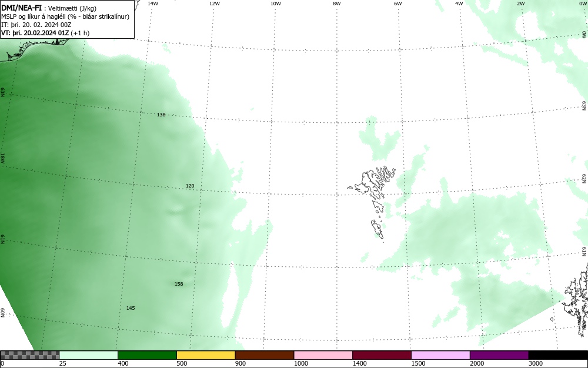Screen dimensions: 588x368
Task: Click the 2W longitude label
Action: pyautogui.click(x=520, y=4)
